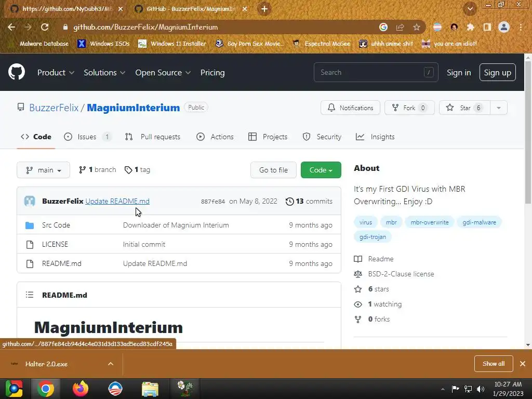Expand the Open Source menu
532x399 pixels.
coord(163,73)
